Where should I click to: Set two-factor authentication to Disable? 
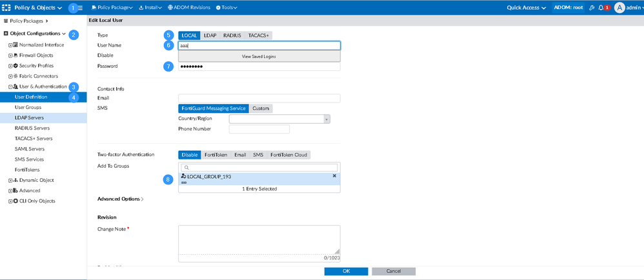tap(189, 155)
